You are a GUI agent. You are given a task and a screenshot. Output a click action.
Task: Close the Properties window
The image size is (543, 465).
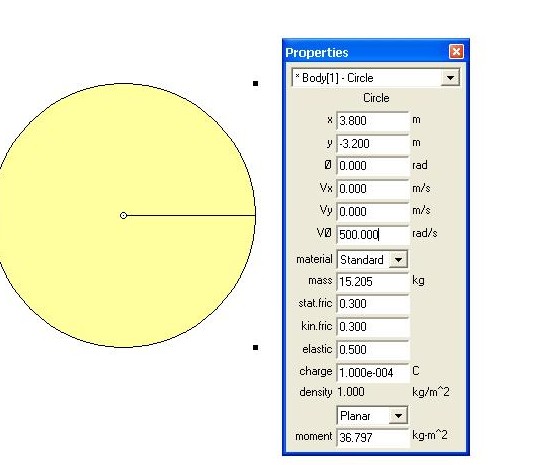tap(456, 52)
